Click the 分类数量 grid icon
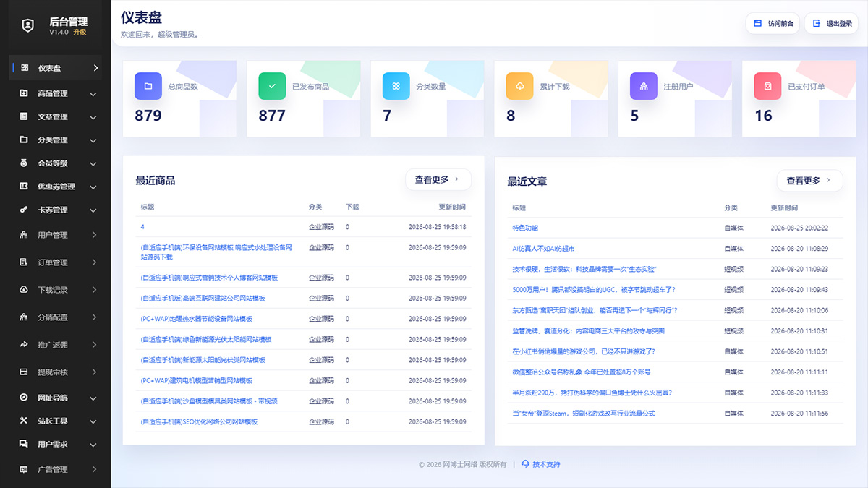The width and height of the screenshot is (868, 488). [x=396, y=86]
